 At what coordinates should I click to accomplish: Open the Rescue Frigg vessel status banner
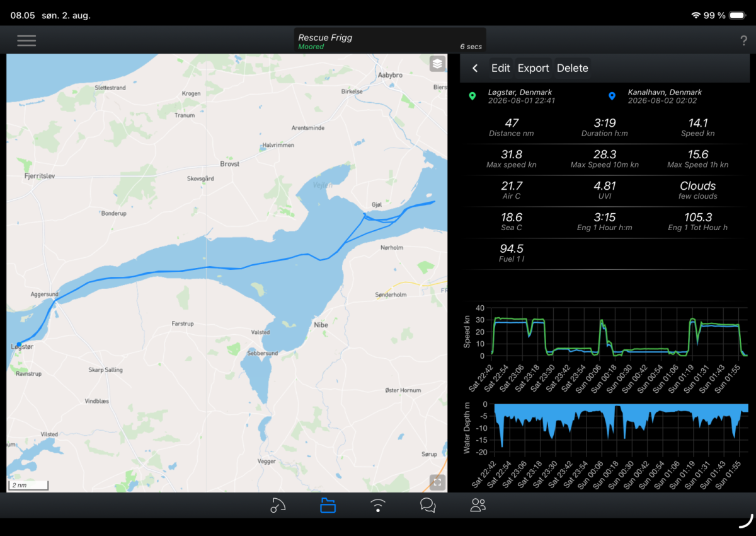[x=391, y=42]
